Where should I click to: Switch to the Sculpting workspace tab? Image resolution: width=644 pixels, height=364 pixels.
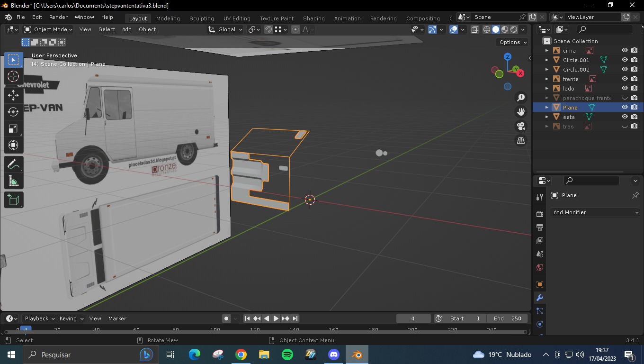201,18
